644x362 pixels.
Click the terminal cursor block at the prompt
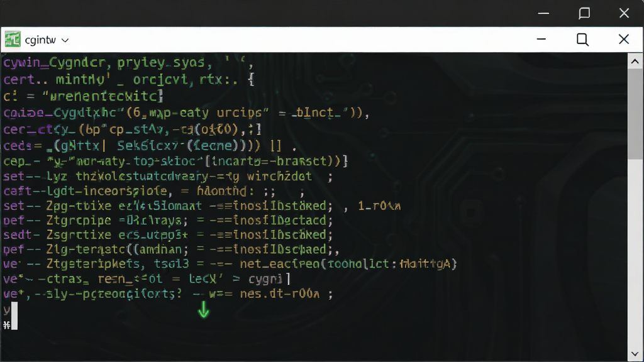(x=14, y=315)
